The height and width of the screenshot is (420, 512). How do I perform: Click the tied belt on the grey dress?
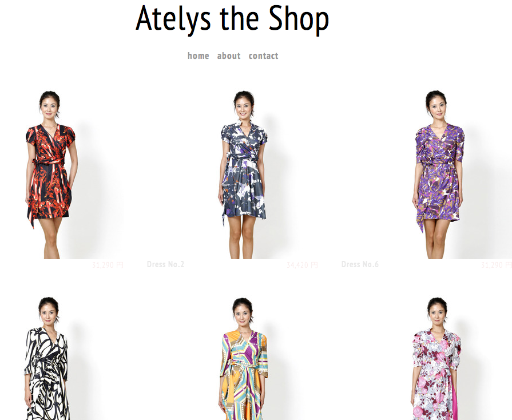coord(243,157)
